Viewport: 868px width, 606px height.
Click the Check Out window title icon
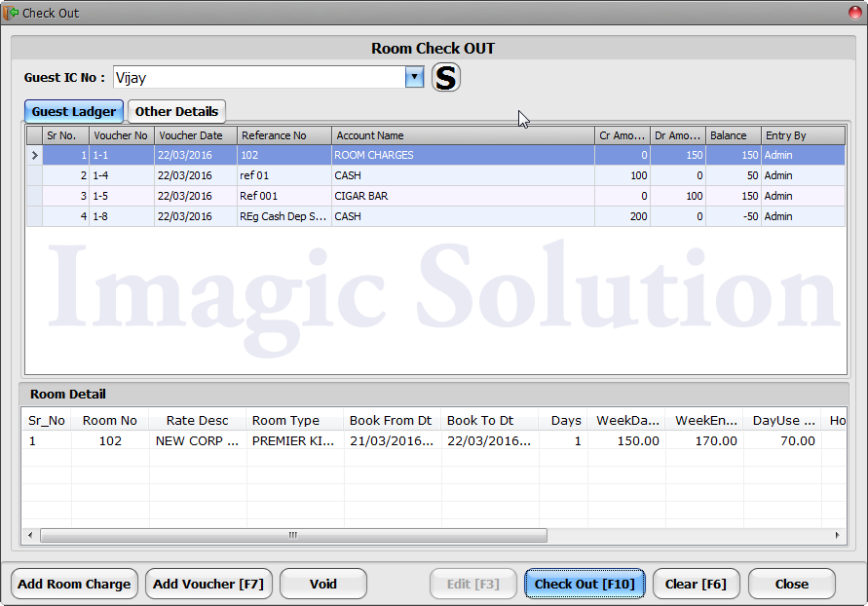pyautogui.click(x=11, y=12)
